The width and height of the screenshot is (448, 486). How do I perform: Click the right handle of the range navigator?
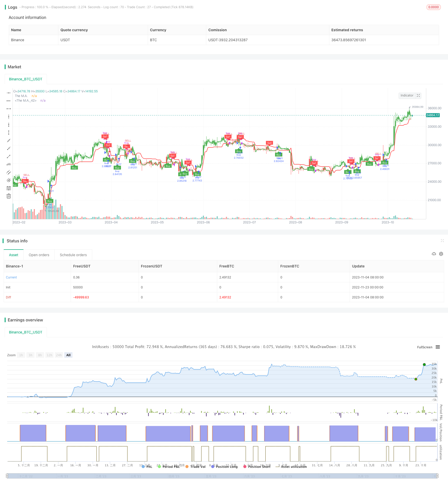(x=437, y=476)
